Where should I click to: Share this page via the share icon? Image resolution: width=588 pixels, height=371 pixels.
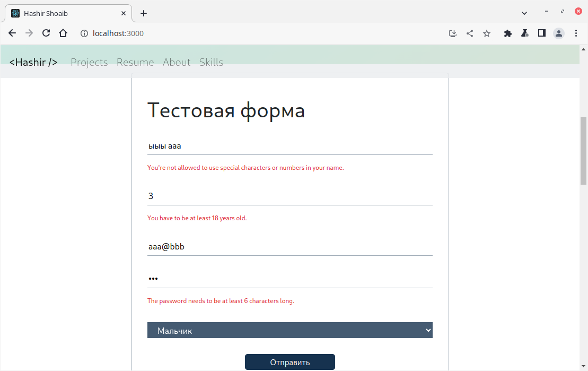[x=470, y=33]
